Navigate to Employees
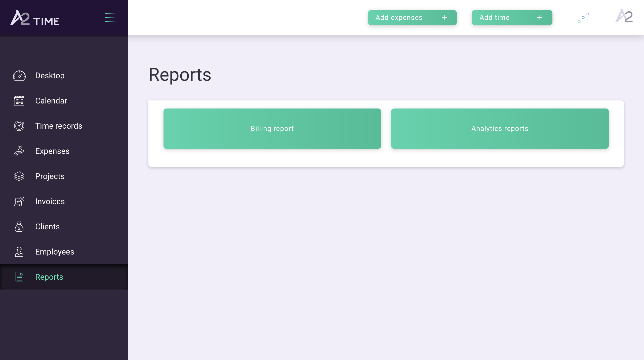This screenshot has height=360, width=644. (64, 252)
